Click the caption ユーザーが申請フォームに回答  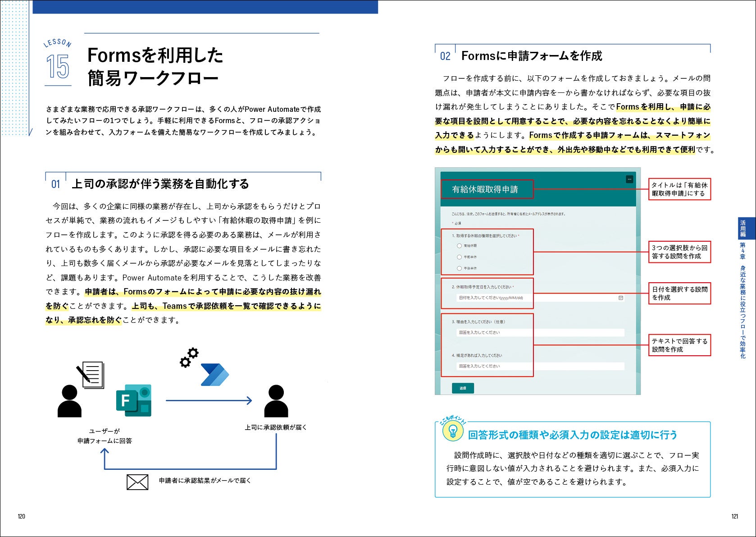tap(105, 436)
